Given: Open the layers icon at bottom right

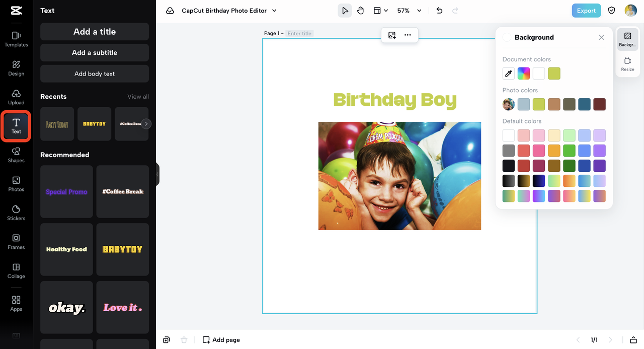Looking at the screenshot, I should [633, 340].
